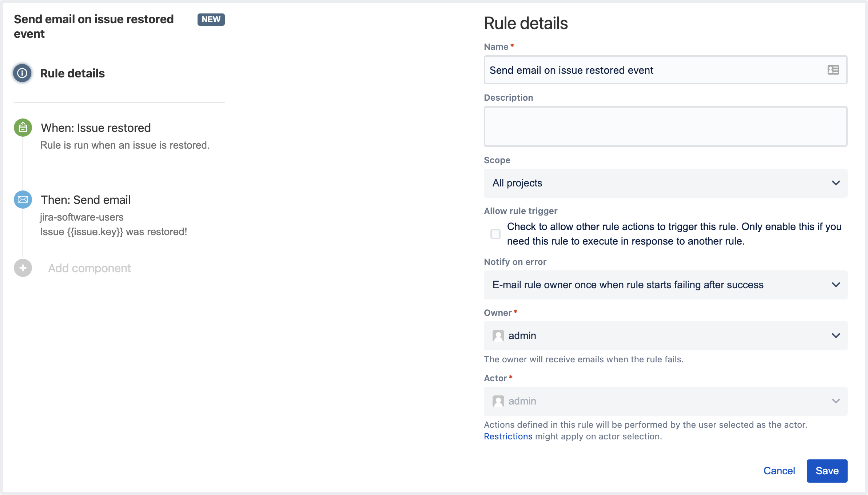Click the Cancel button
The width and height of the screenshot is (868, 495).
pos(780,470)
